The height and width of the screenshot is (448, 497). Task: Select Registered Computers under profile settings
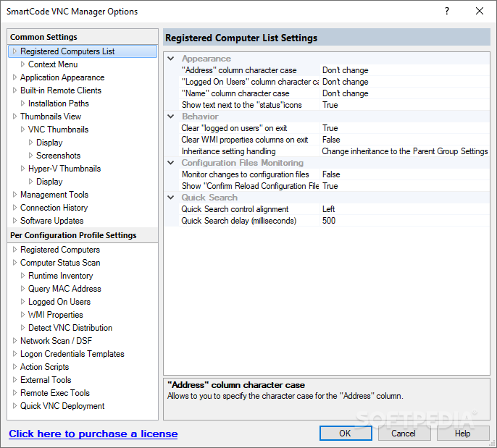pyautogui.click(x=60, y=250)
